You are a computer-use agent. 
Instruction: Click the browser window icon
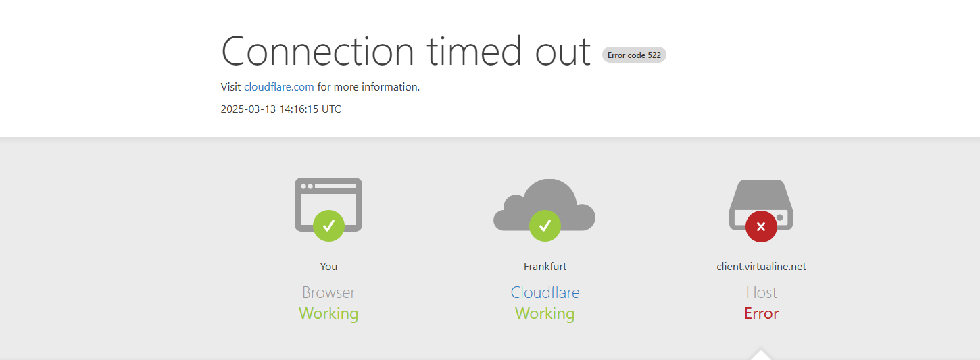pyautogui.click(x=328, y=204)
